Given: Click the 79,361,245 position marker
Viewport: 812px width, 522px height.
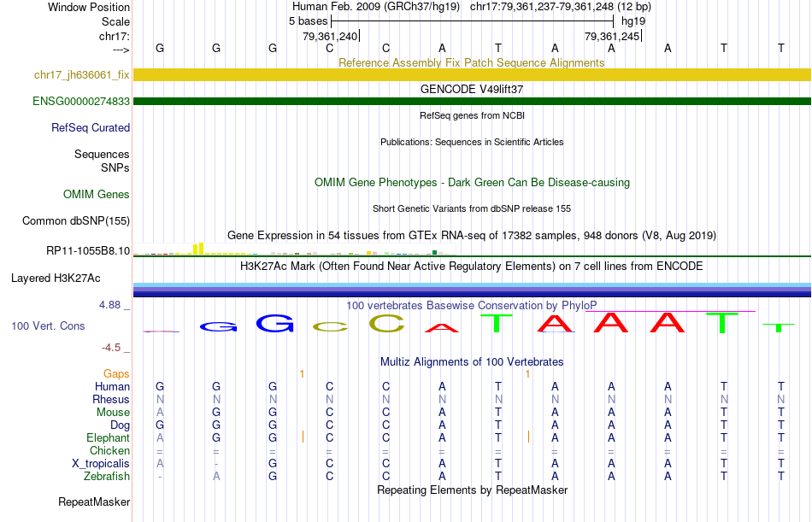Looking at the screenshot, I should click(613, 37).
